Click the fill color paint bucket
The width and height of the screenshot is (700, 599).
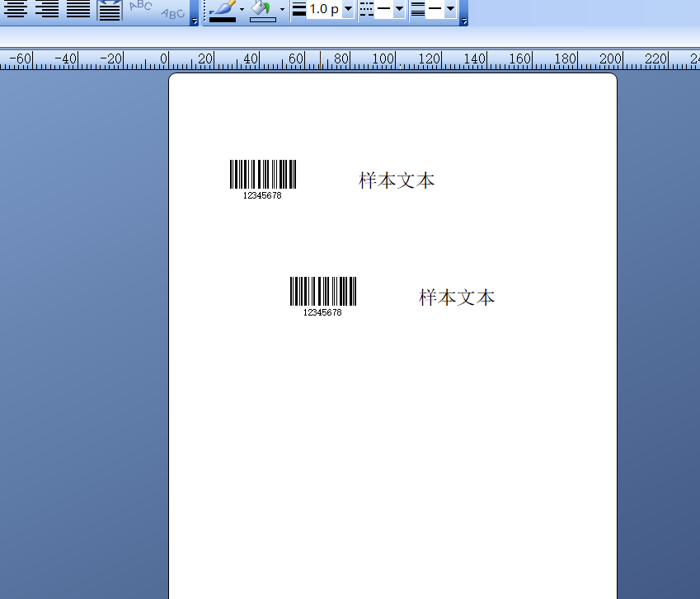pos(262,11)
